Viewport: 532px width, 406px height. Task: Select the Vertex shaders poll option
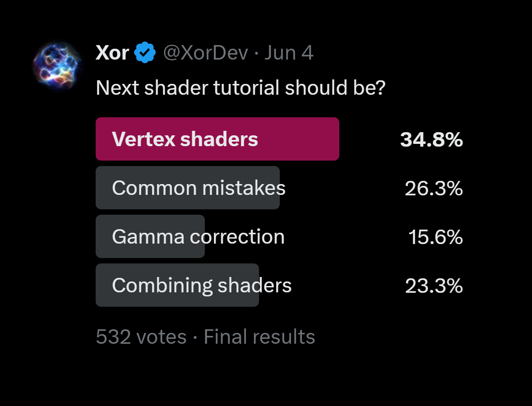point(185,139)
